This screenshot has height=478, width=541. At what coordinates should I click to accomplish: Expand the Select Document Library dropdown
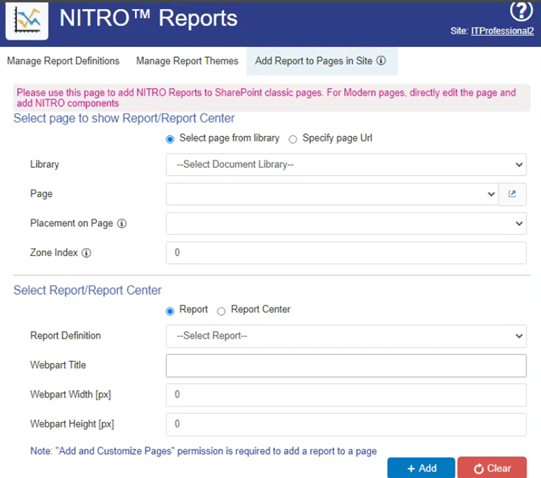coord(346,165)
